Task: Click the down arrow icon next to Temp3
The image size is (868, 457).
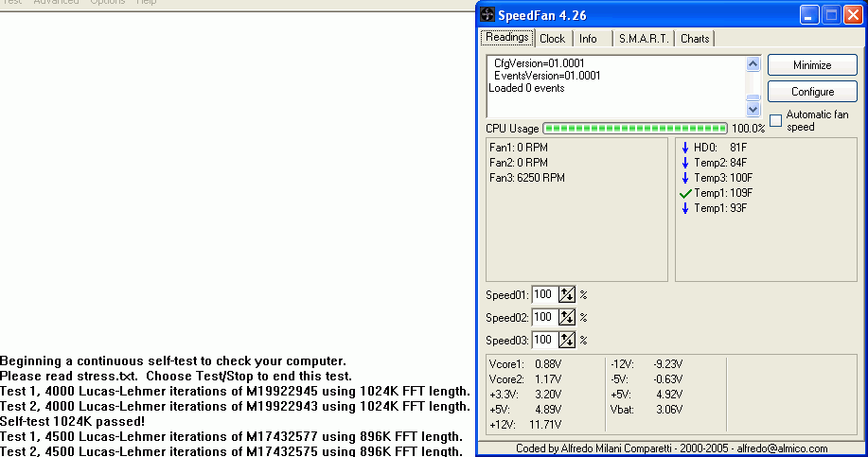Action: (685, 178)
